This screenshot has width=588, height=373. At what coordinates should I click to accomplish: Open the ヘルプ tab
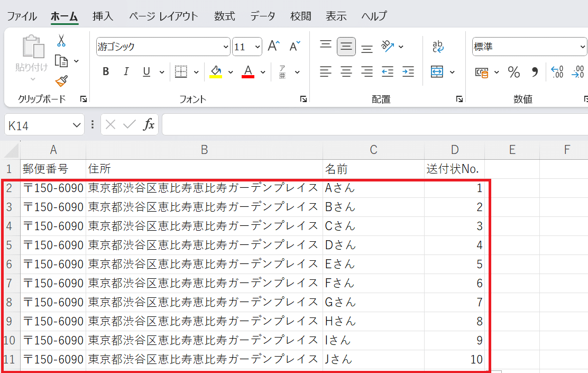click(x=374, y=16)
